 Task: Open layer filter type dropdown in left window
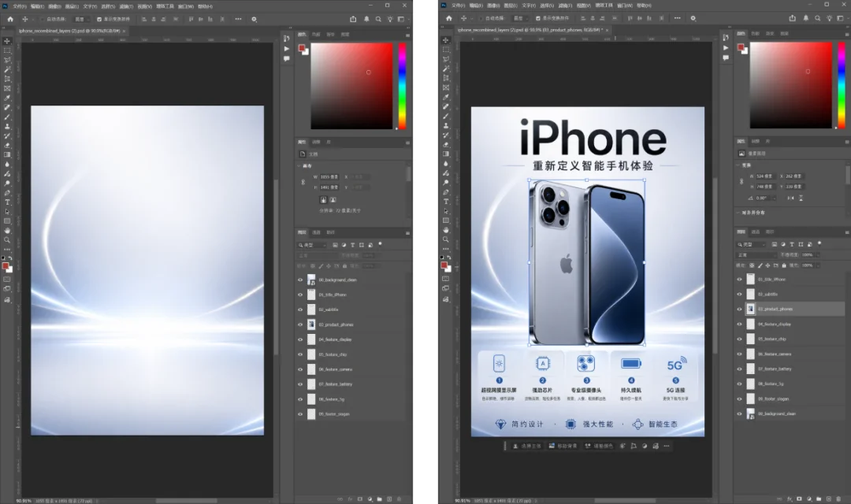tap(313, 245)
